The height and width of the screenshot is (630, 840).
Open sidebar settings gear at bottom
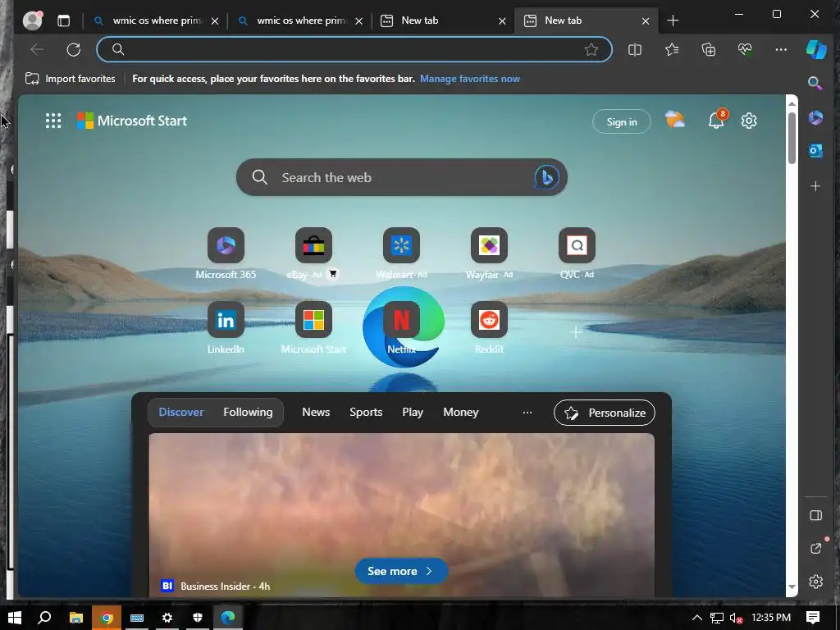pyautogui.click(x=815, y=582)
